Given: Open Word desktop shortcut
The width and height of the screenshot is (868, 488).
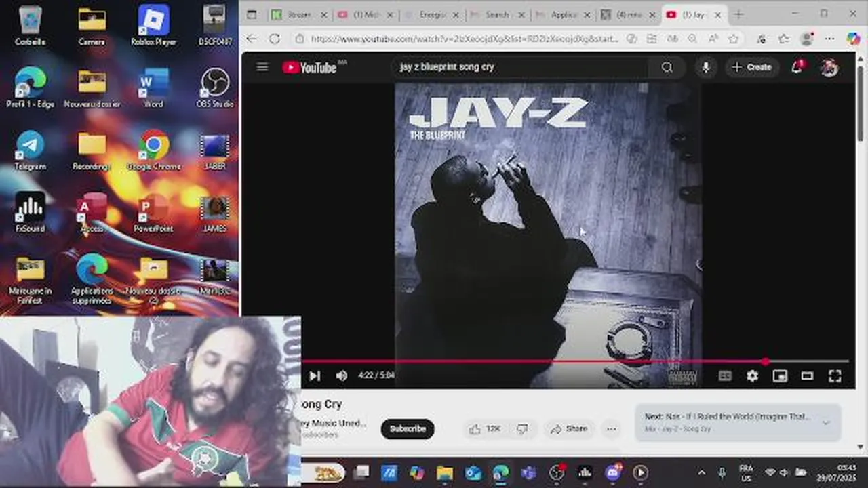Looking at the screenshot, I should 153,87.
